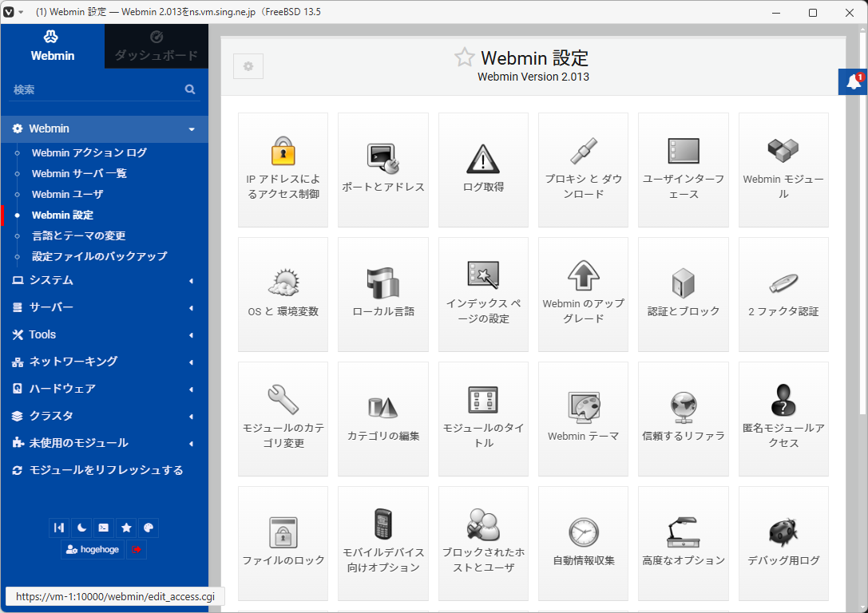This screenshot has height=613, width=868.
Task: Open Webmin テーマ palette tile
Action: (584, 419)
